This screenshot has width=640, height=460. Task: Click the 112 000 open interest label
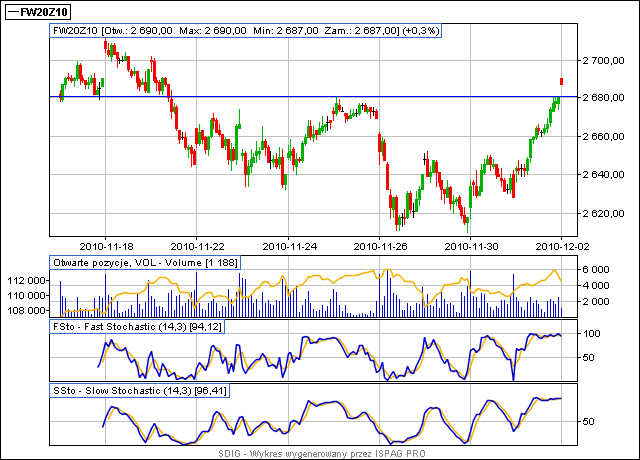coord(26,280)
